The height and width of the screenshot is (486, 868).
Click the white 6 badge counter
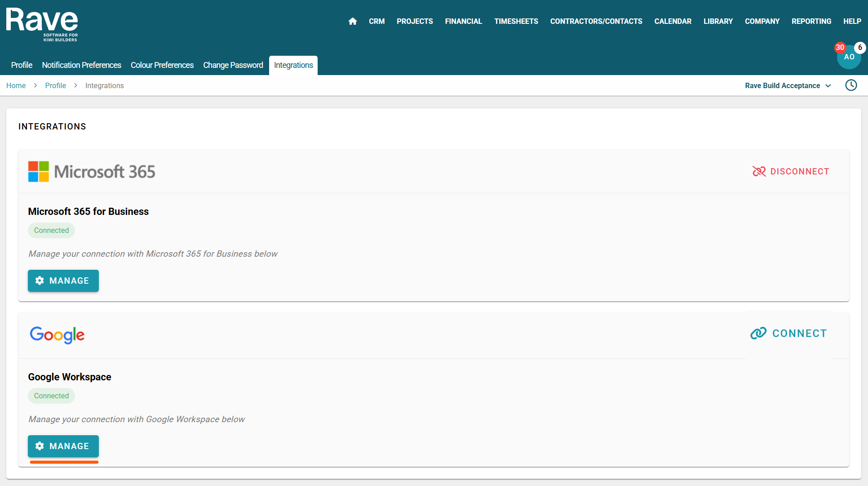[x=860, y=47]
